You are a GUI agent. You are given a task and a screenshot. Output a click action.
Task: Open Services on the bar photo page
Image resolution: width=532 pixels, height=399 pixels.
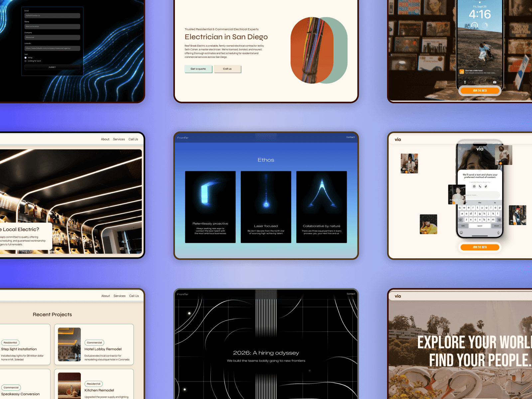[119, 139]
